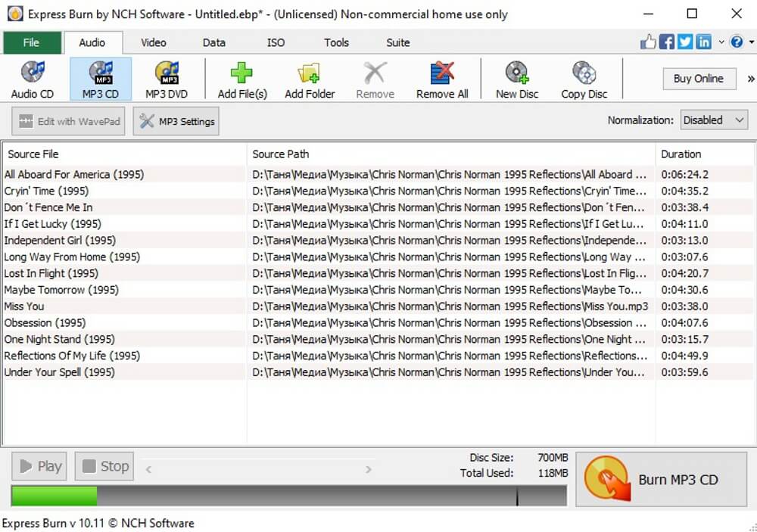The width and height of the screenshot is (757, 532).
Task: Click duration 0:03:07.6
Action: (684, 257)
